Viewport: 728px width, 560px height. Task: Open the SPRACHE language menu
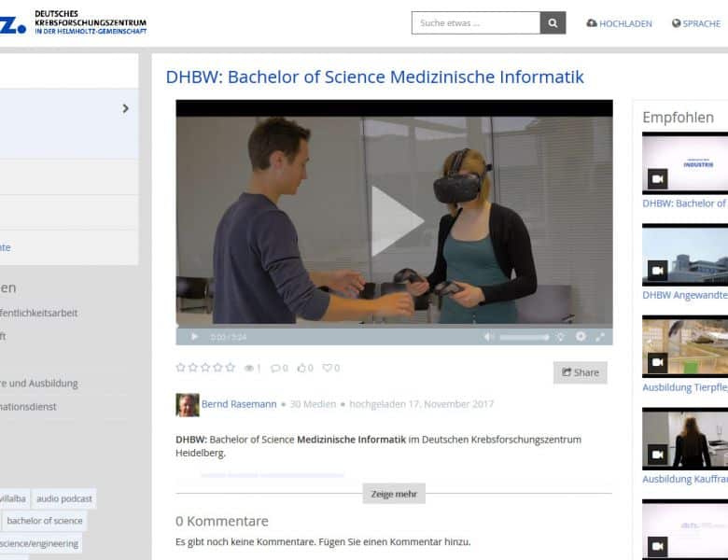click(x=696, y=23)
